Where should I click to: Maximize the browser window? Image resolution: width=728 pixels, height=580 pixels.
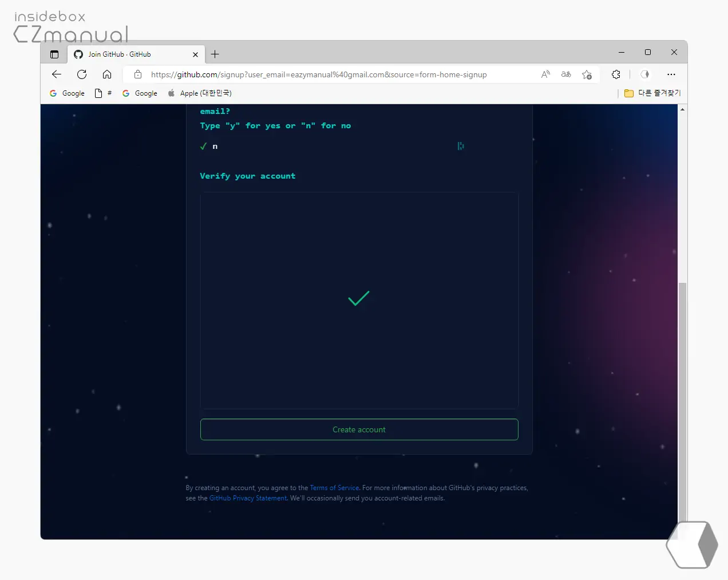pyautogui.click(x=648, y=52)
